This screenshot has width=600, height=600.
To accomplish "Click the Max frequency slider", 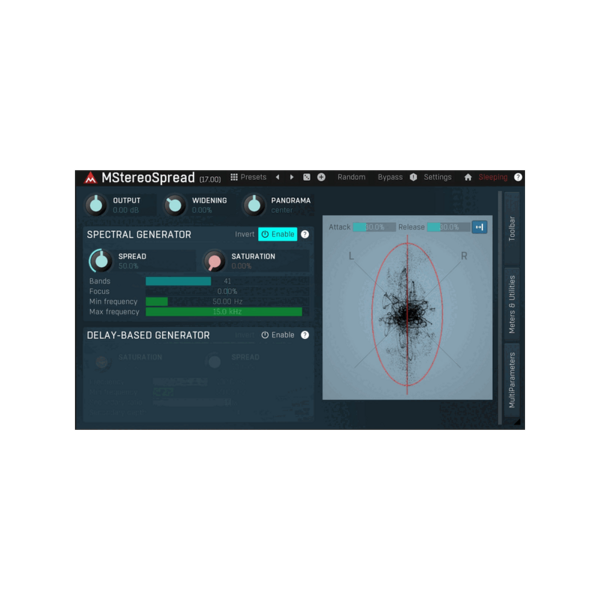I will coord(227,312).
